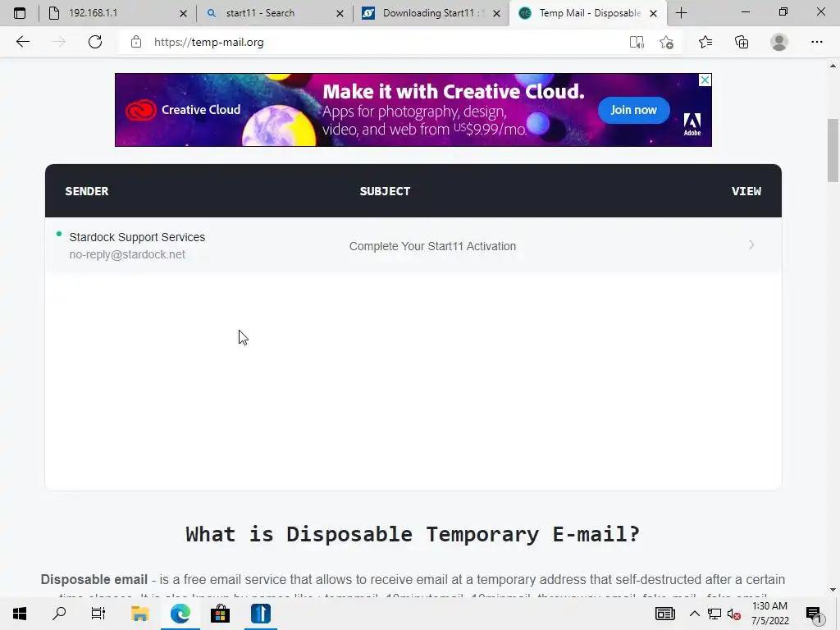Close the Creative Cloud ad
This screenshot has height=630, width=840.
pyautogui.click(x=705, y=80)
